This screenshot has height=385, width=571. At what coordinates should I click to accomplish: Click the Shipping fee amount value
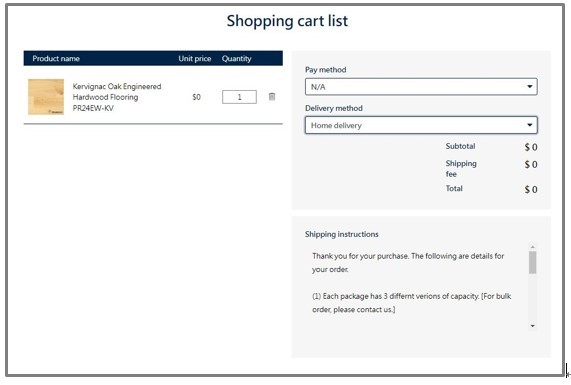tap(531, 165)
